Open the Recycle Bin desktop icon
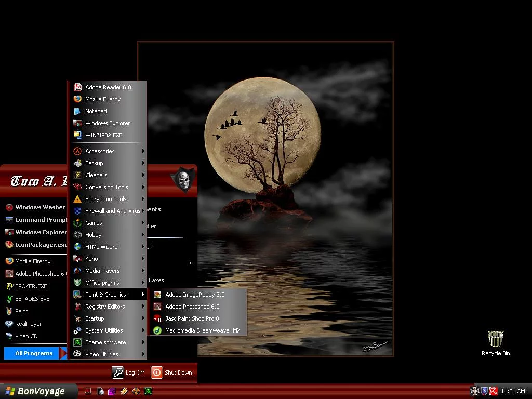532x399 pixels. point(496,340)
